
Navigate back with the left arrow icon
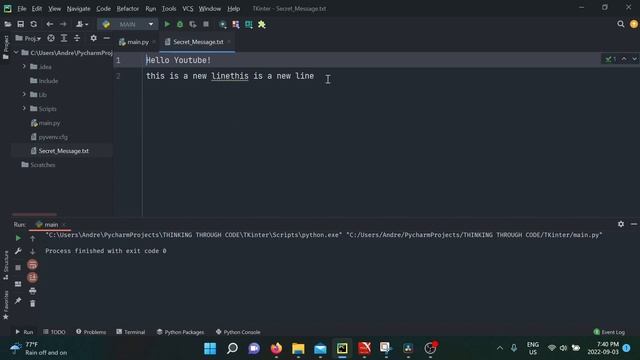[x=49, y=24]
